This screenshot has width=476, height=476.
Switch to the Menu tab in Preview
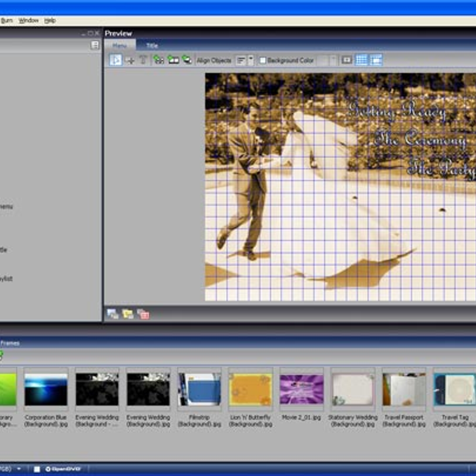[x=120, y=46]
